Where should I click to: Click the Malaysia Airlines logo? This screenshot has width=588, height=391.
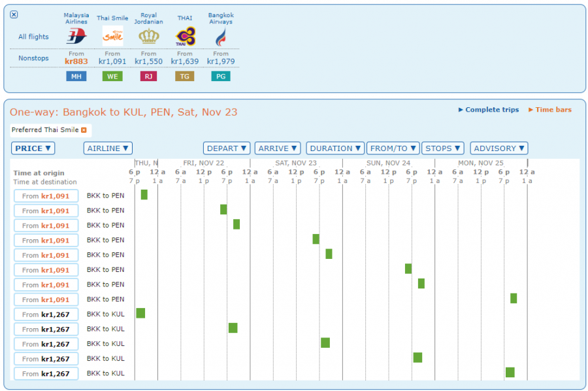tap(76, 36)
